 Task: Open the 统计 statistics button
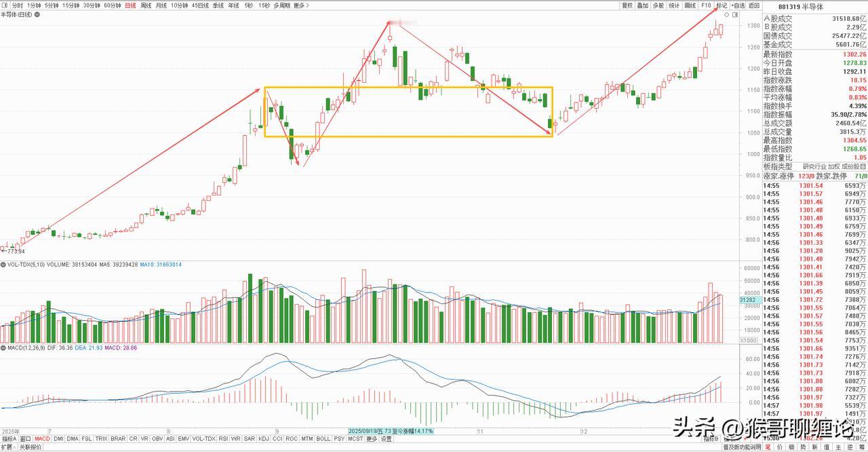pos(674,5)
